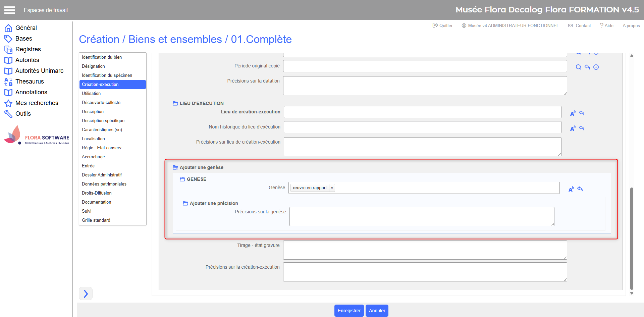
Task: Remove the 'œuvre en rapport' tag
Action: tap(332, 188)
